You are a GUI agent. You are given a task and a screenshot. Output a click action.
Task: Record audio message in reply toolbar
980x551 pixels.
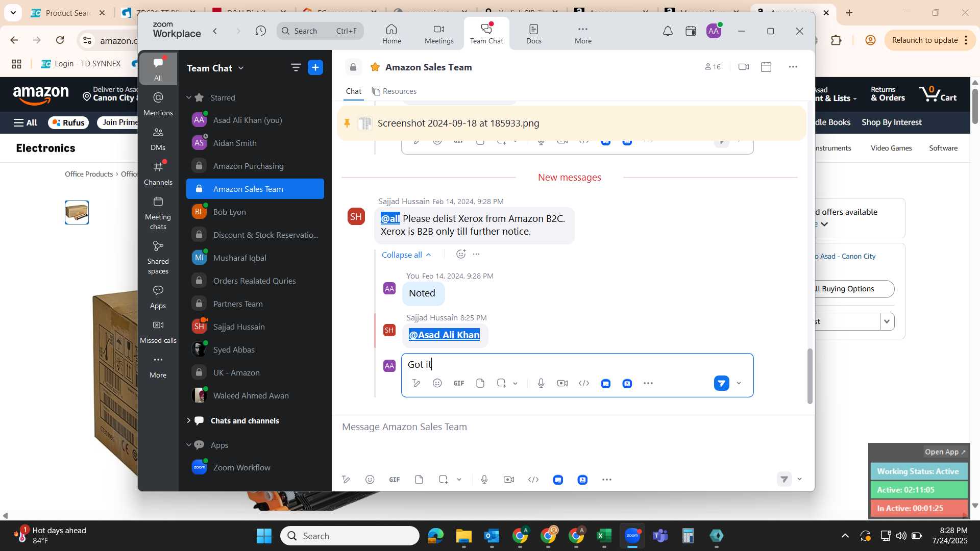541,383
